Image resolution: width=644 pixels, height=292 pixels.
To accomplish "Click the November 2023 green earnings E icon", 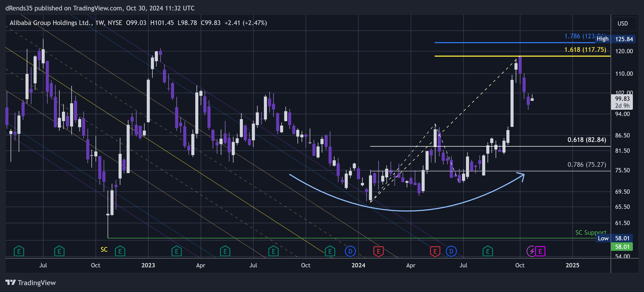I will click(x=330, y=251).
